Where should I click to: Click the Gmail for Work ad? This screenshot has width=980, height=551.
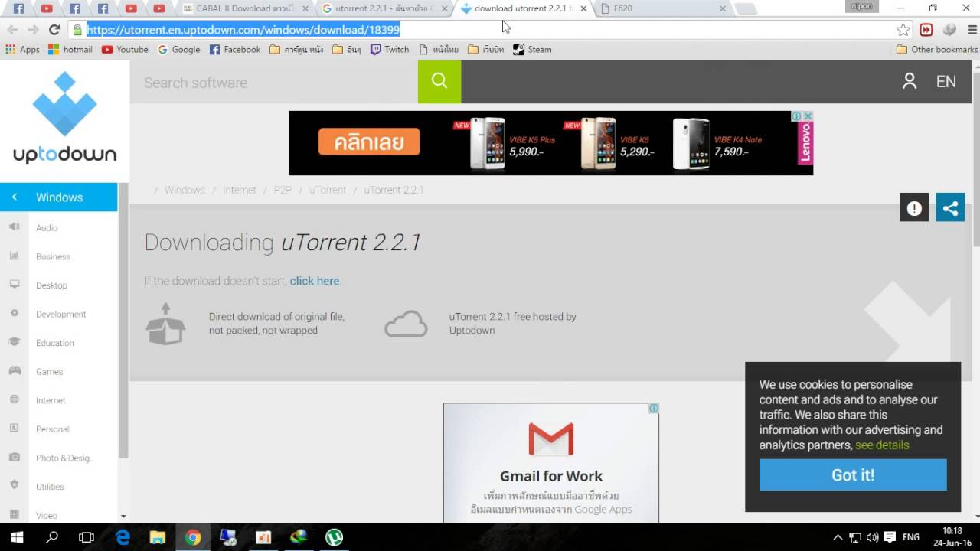tap(550, 463)
